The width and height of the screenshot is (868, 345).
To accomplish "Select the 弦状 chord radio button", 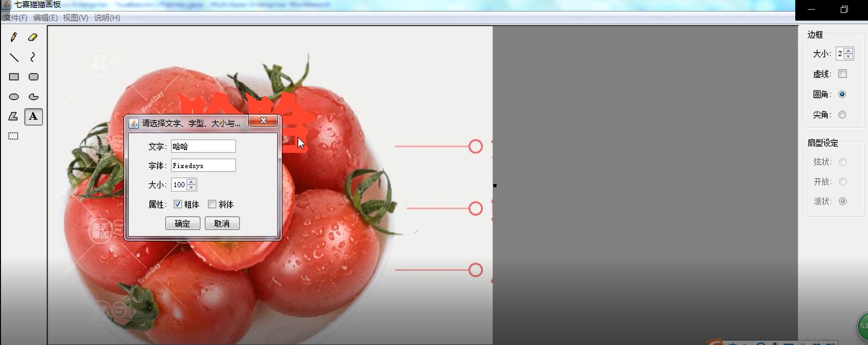I will 843,162.
